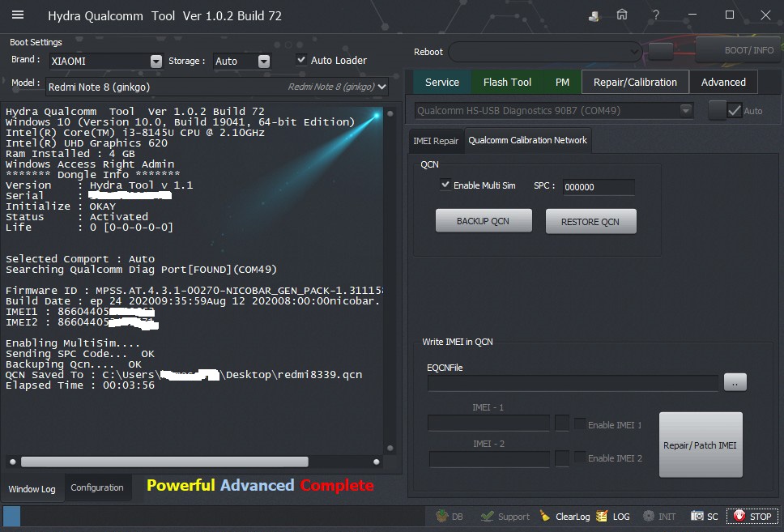Expand the Brand dropdown showing XIAOMI
The width and height of the screenshot is (784, 532).
pyautogui.click(x=156, y=62)
